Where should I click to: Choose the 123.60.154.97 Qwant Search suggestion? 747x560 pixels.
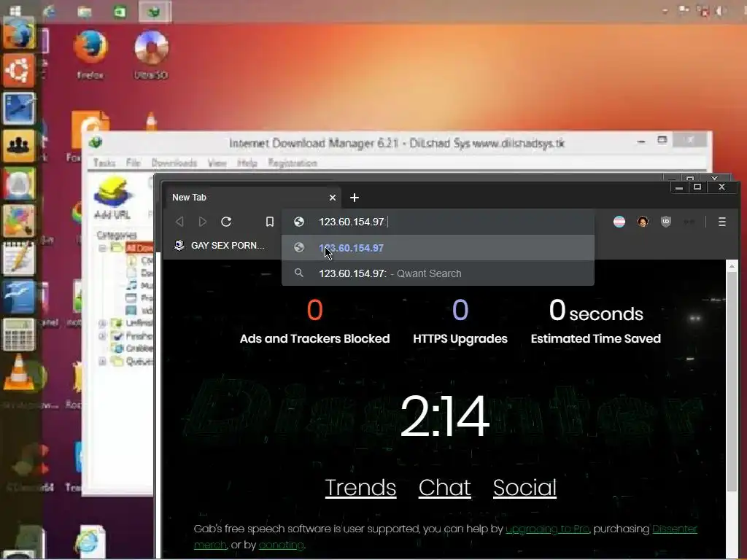(x=438, y=273)
